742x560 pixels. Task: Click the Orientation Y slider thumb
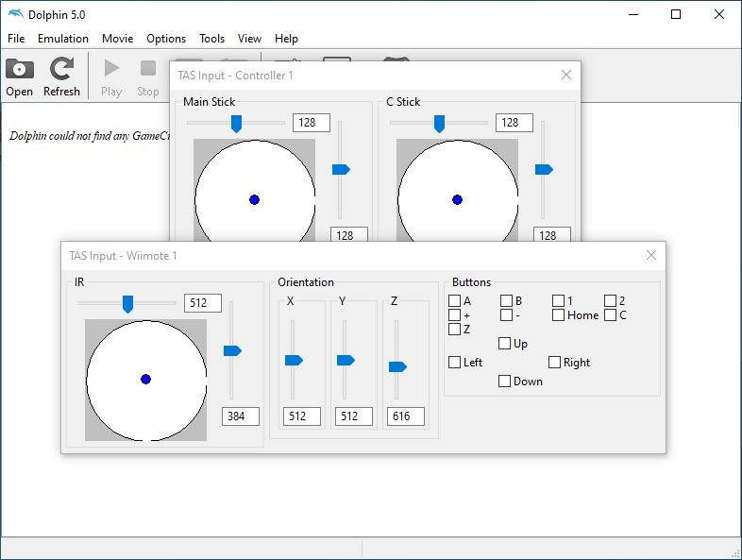click(346, 360)
